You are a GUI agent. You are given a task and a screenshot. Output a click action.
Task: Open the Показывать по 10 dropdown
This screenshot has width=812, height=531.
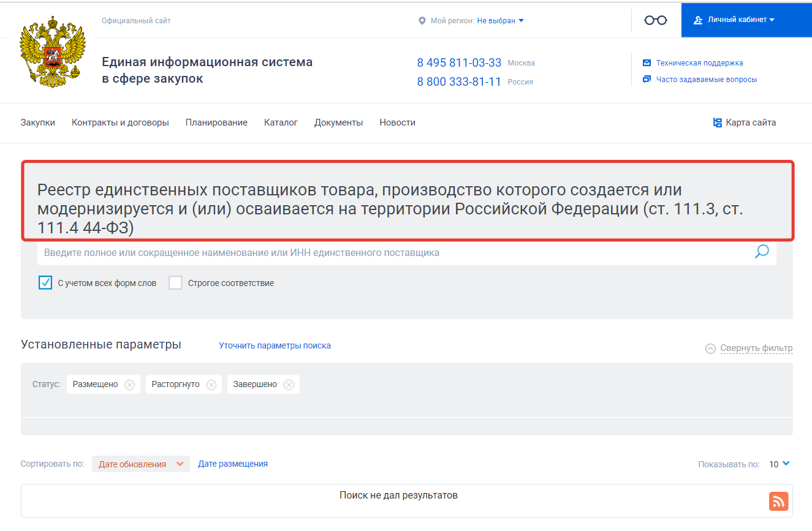(x=780, y=464)
